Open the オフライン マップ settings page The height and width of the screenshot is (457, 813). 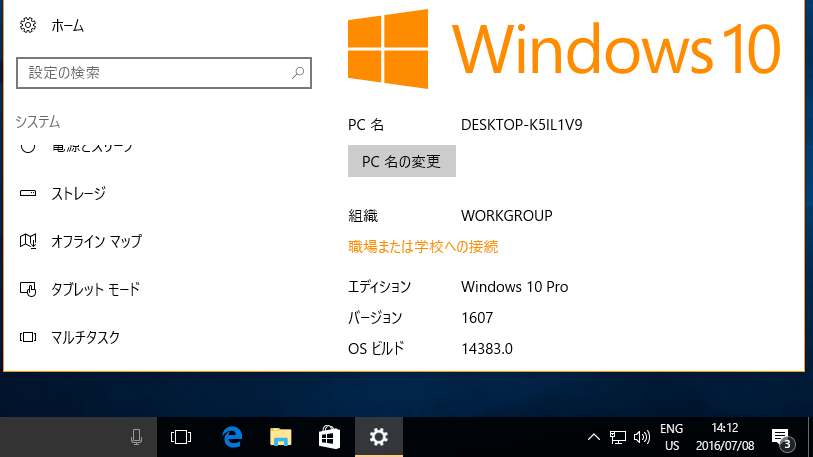coord(96,241)
